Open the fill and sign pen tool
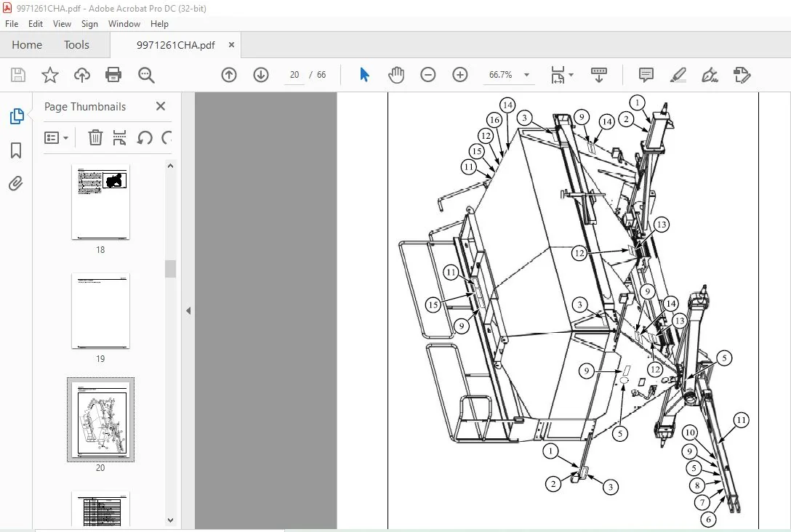This screenshot has height=532, width=791. coord(710,75)
